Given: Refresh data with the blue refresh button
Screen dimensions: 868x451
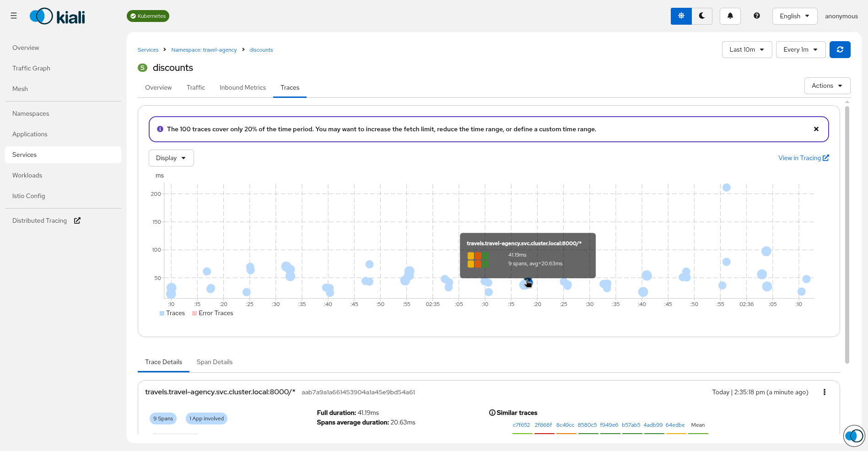Looking at the screenshot, I should coord(840,49).
